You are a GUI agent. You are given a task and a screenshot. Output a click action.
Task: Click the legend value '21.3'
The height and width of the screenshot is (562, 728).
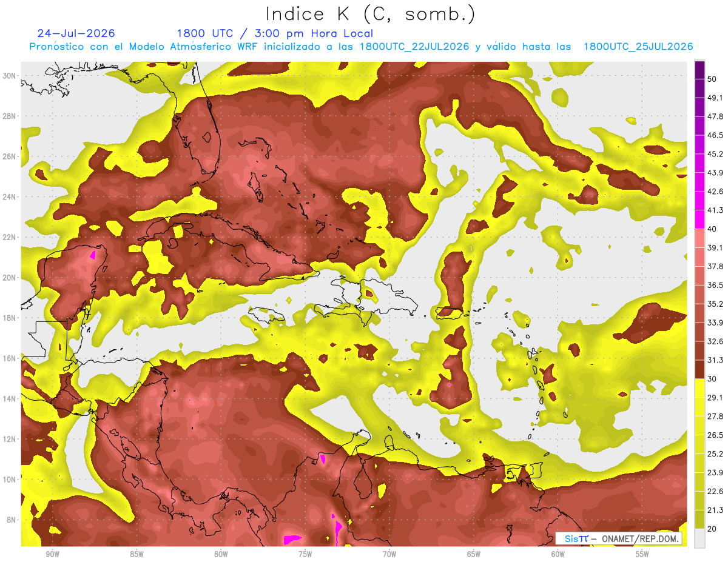715,510
